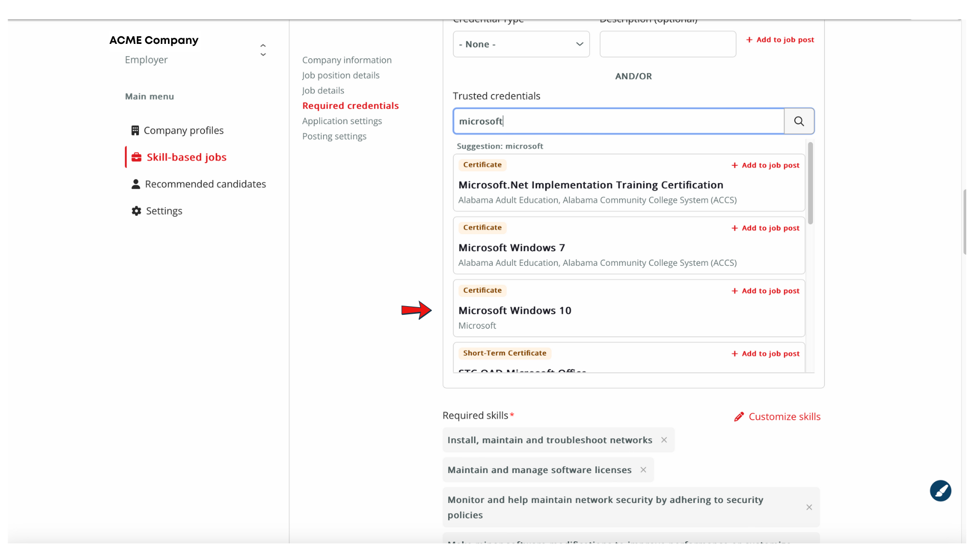Open the Settings gear icon
The width and height of the screenshot is (980, 551).
click(136, 211)
